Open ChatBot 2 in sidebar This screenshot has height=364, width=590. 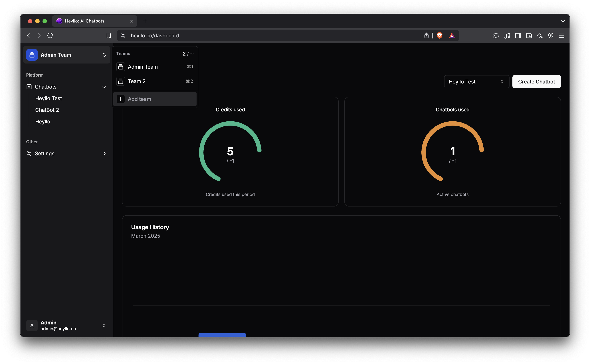[x=47, y=110]
